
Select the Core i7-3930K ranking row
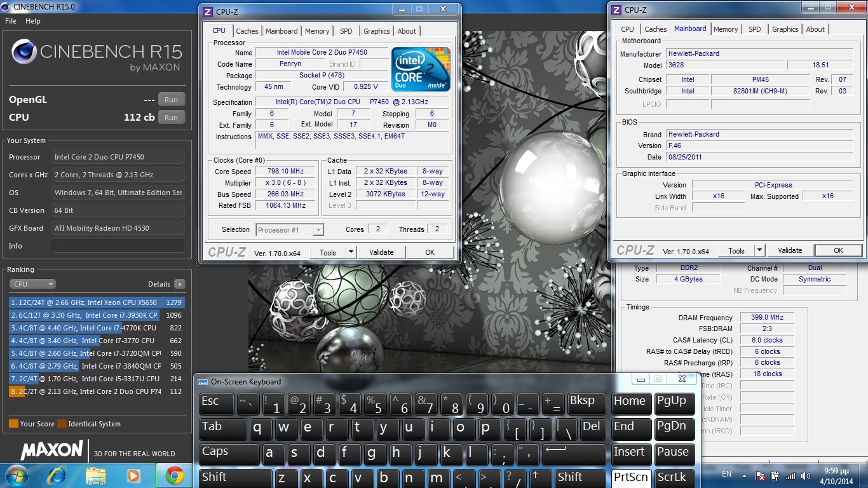[x=97, y=315]
